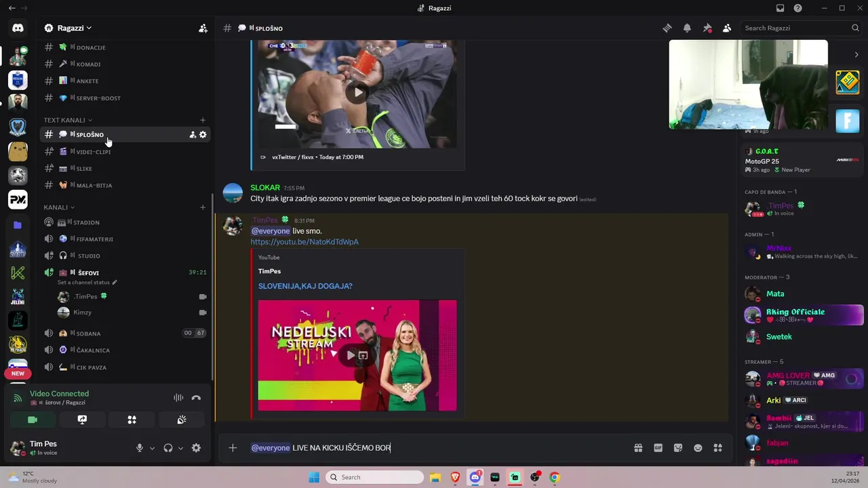Open help icon in title bar
This screenshot has height=488, width=868.
(798, 8)
